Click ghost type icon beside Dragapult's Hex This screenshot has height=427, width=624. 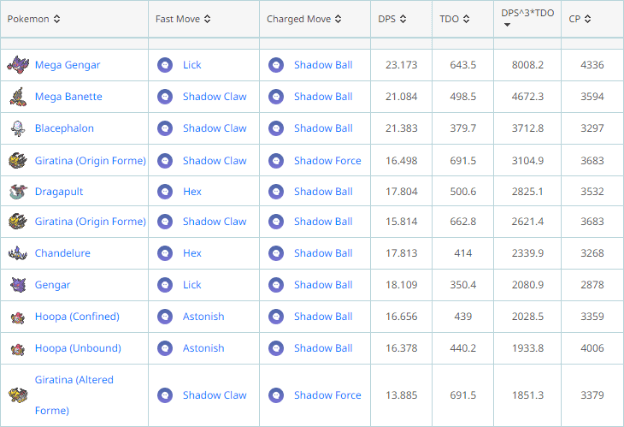click(165, 192)
